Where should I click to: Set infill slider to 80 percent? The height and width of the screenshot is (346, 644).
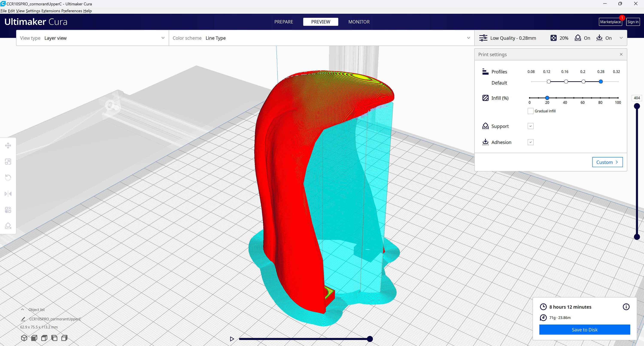coord(600,98)
